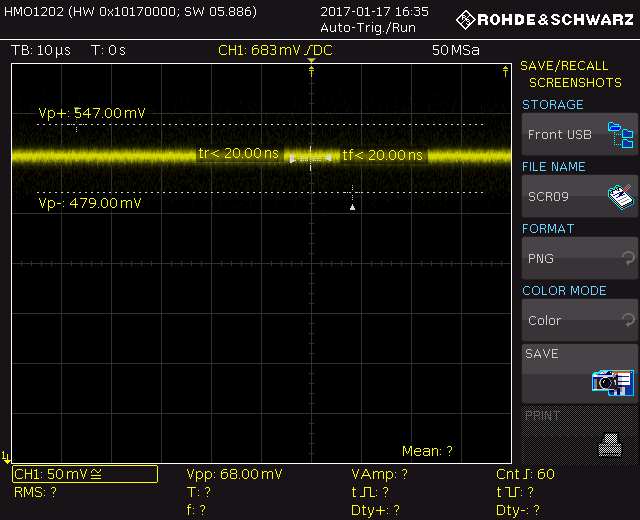The image size is (640, 520).
Task: Click the SAVE/RECALL SCREENSHOTS menu title
Action: point(571,74)
